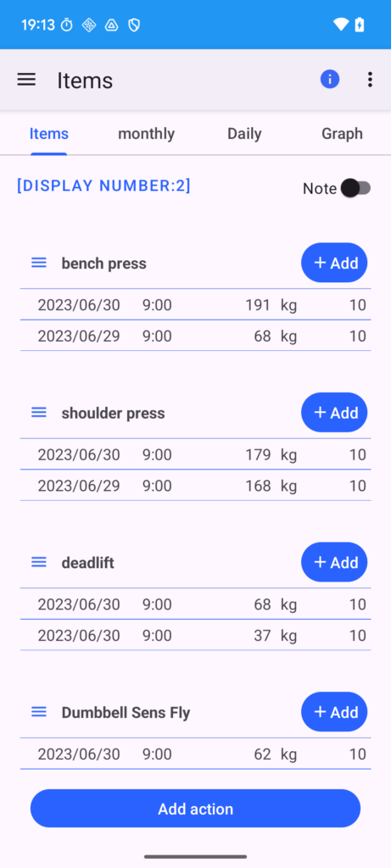Tap the deadlift reorder handle icon
391x868 pixels.
pos(39,563)
